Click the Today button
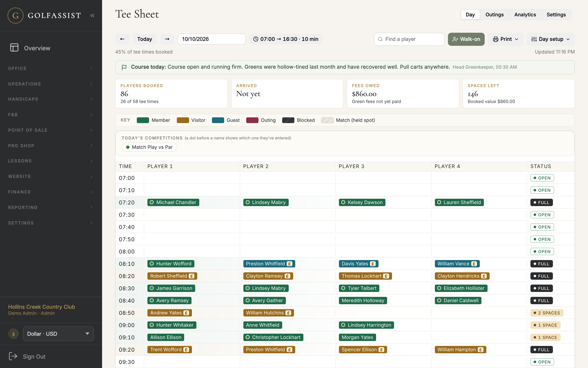 pos(145,39)
